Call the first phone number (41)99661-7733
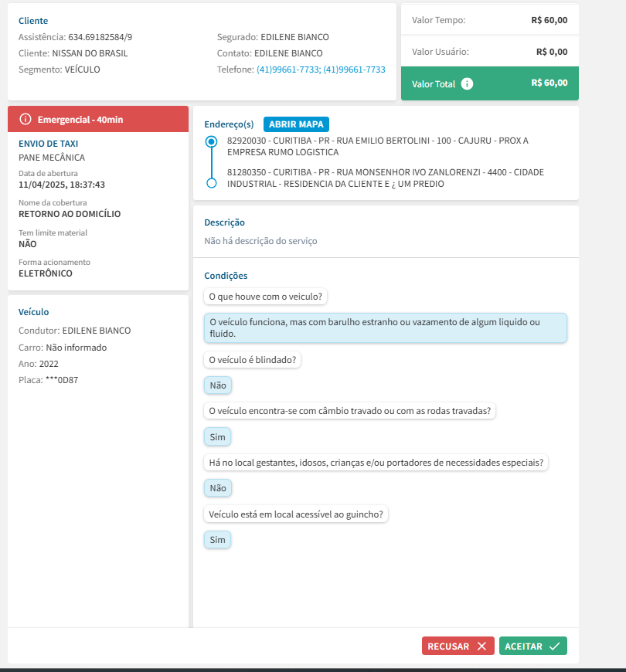 coord(287,70)
